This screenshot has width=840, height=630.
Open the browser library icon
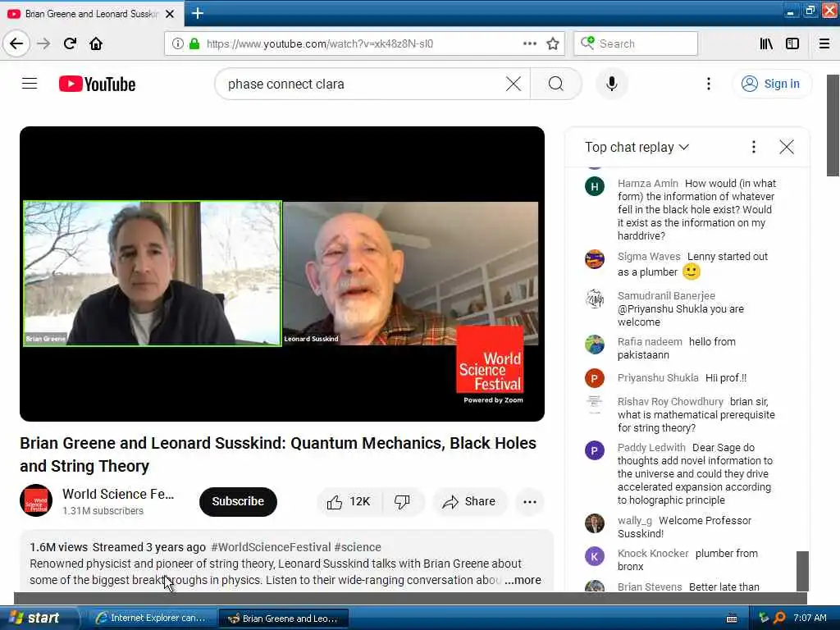766,43
